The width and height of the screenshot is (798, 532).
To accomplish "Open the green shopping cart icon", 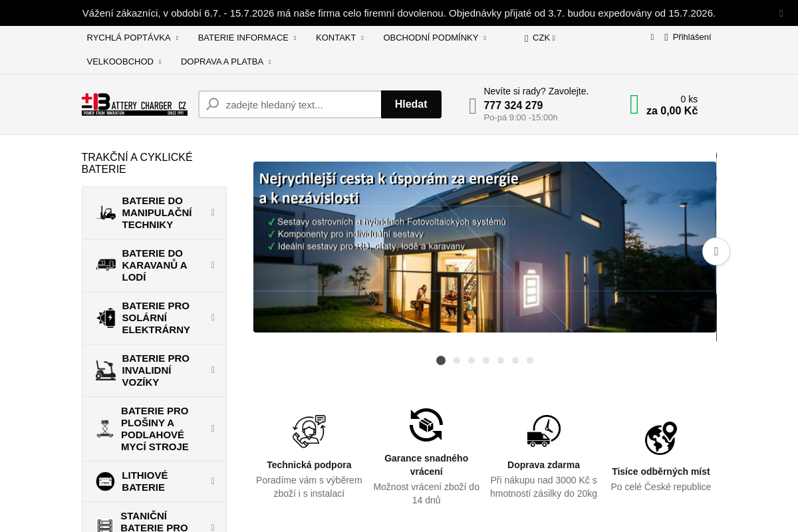I will [x=634, y=104].
